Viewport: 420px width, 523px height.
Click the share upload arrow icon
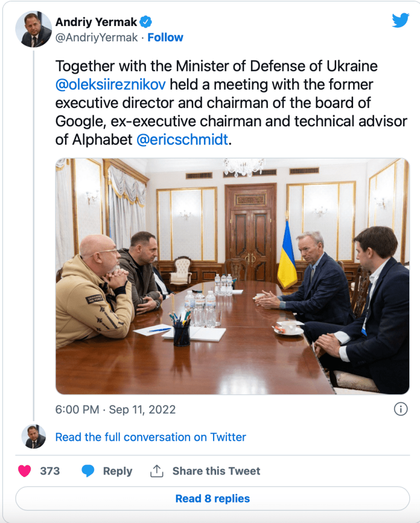pos(156,471)
